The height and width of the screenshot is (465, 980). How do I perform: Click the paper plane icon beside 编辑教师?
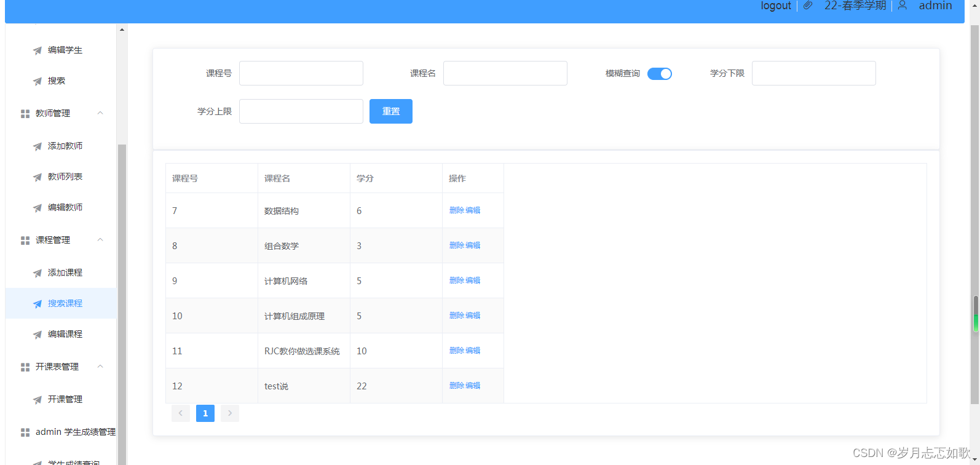[x=38, y=208]
